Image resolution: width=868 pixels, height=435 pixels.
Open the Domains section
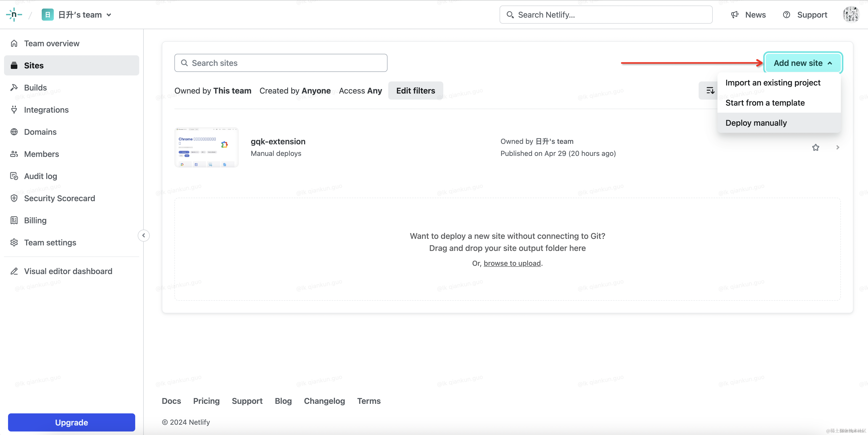40,132
